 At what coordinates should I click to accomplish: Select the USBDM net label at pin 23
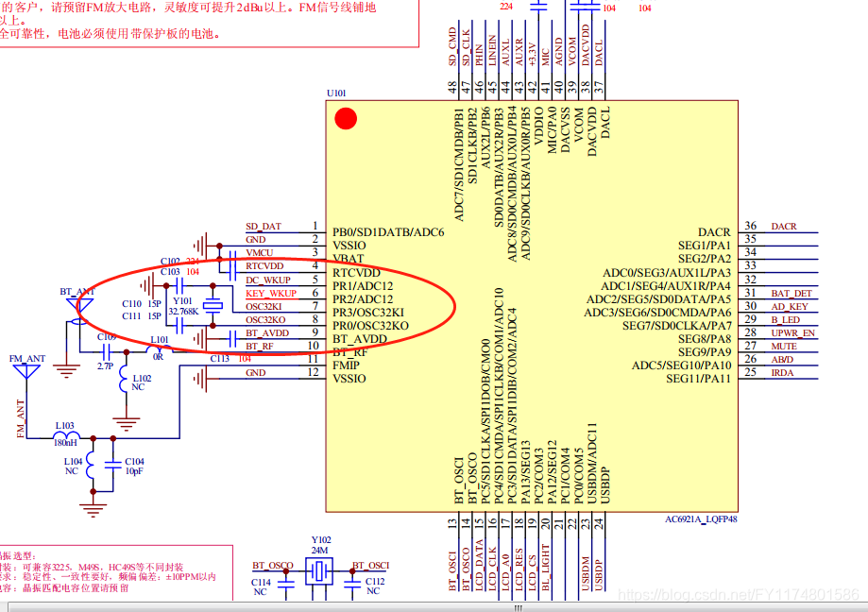pos(586,574)
